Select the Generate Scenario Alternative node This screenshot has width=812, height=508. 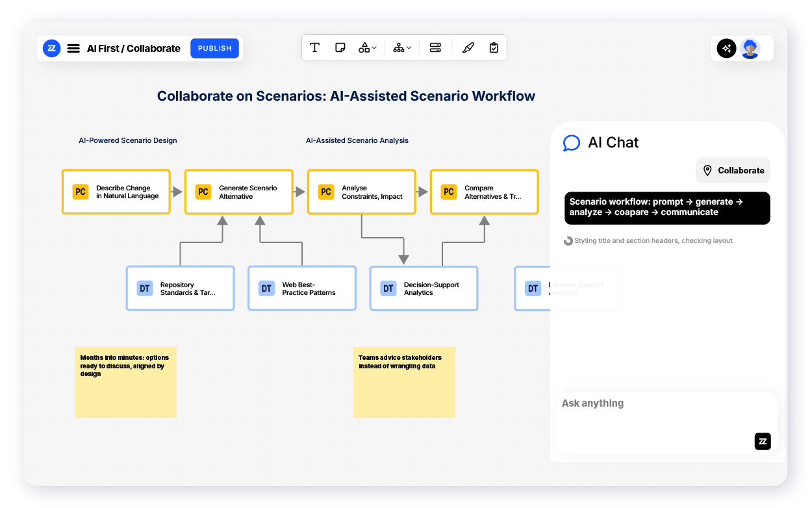coord(239,192)
